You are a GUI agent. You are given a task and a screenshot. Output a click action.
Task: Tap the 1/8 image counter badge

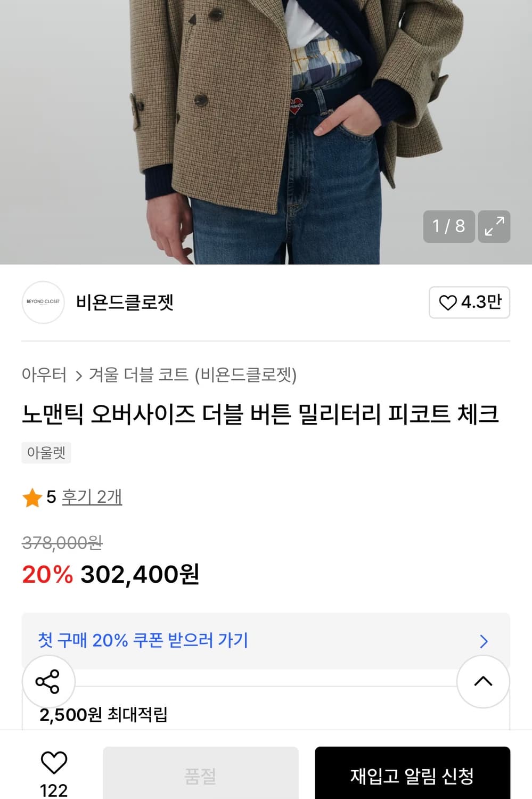[449, 227]
